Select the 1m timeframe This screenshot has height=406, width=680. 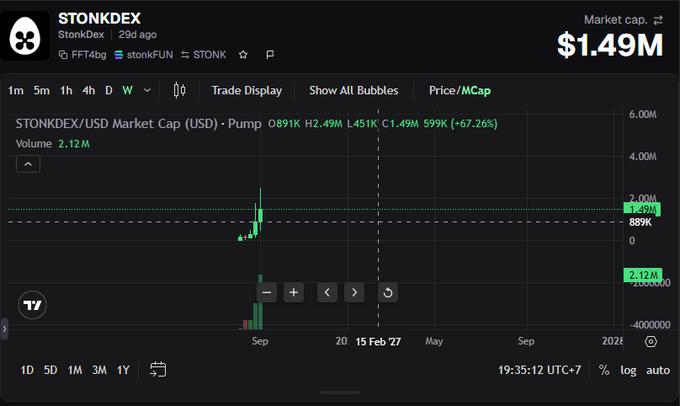click(16, 90)
